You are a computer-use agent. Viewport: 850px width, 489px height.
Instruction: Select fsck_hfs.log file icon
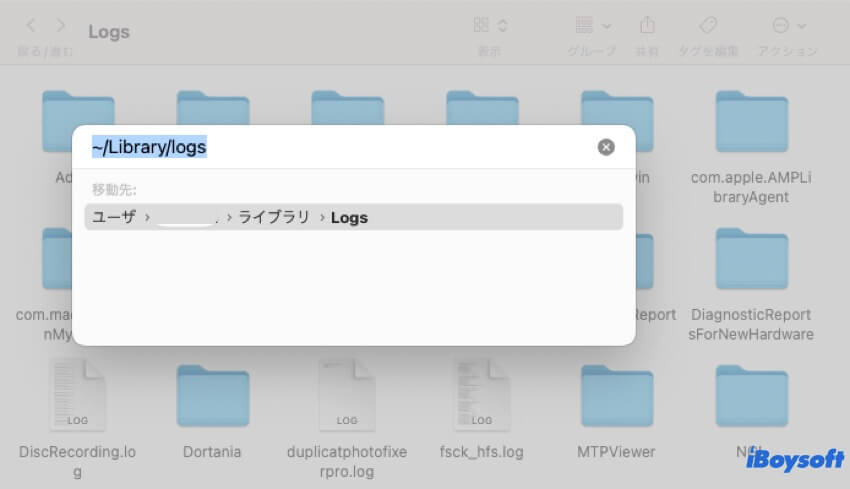pos(481,394)
